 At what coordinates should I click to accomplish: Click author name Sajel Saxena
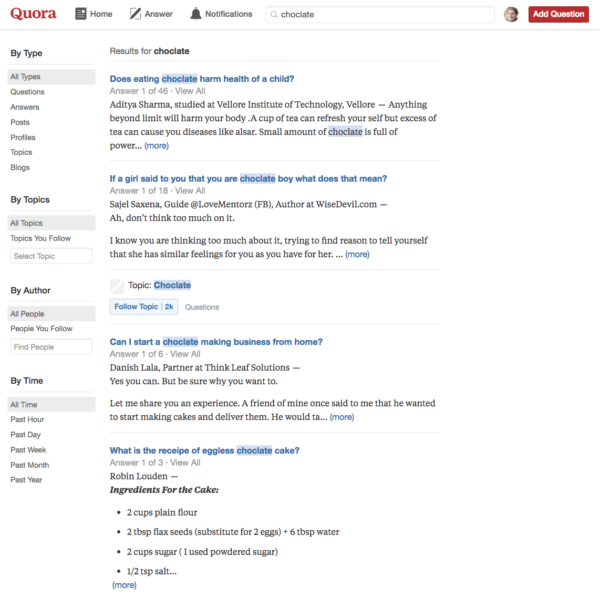pos(135,204)
